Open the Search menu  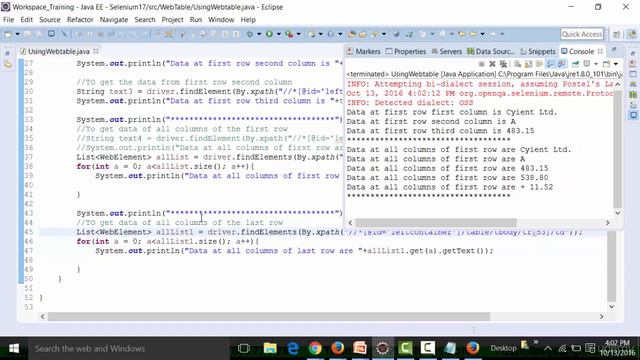coord(145,20)
